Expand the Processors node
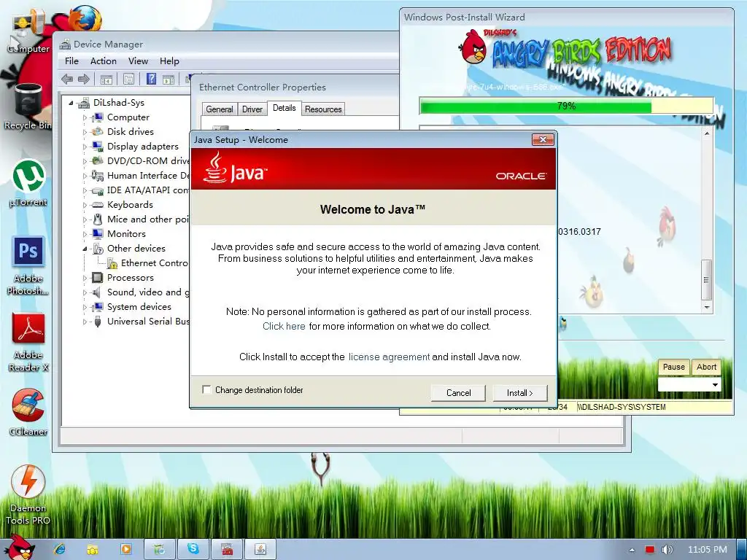This screenshot has height=560, width=747. click(x=85, y=278)
